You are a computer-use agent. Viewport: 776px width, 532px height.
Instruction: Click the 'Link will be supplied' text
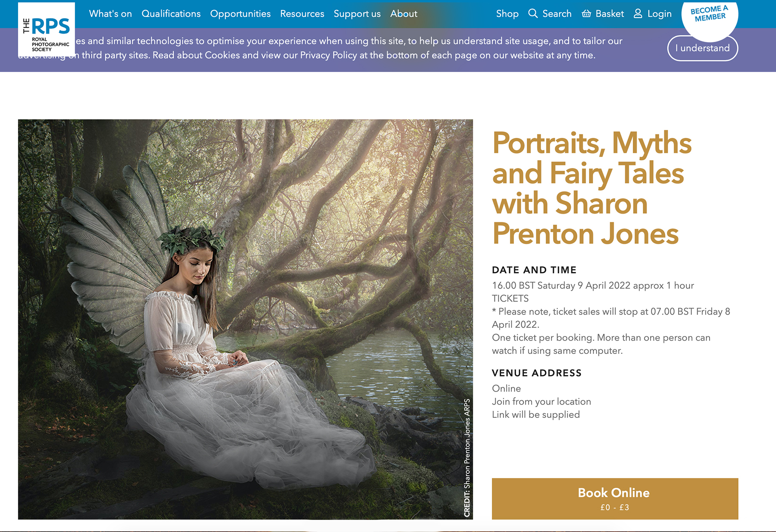tap(536, 414)
